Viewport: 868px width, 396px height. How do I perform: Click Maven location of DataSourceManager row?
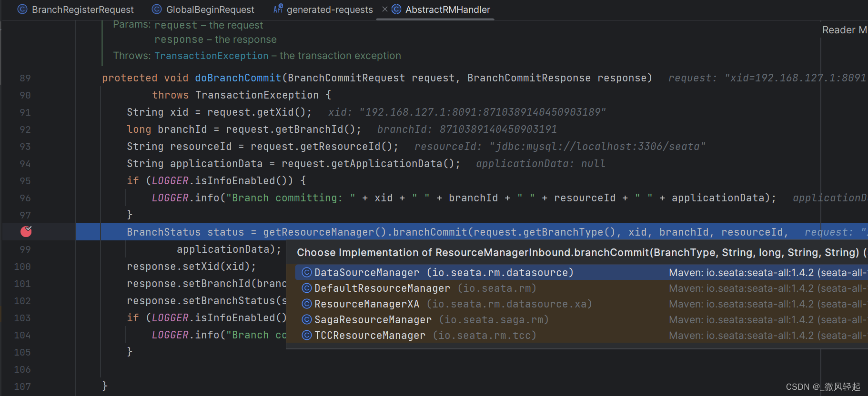pos(767,273)
